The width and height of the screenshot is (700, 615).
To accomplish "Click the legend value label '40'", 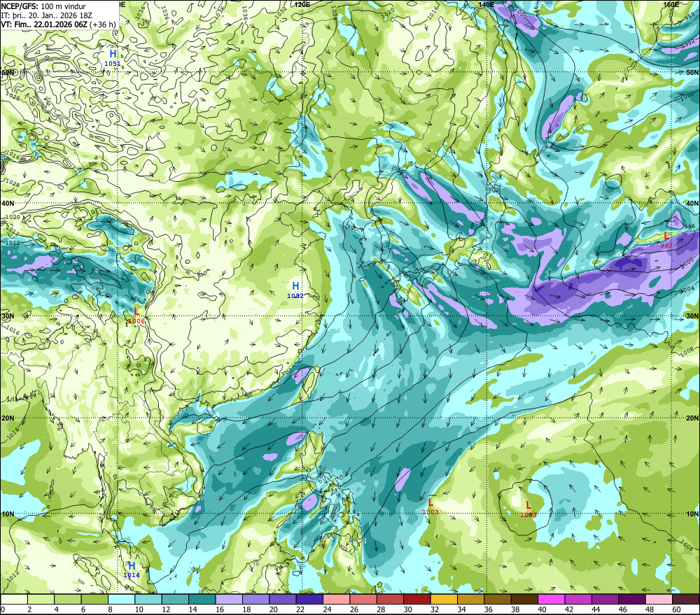I will pos(542,609).
